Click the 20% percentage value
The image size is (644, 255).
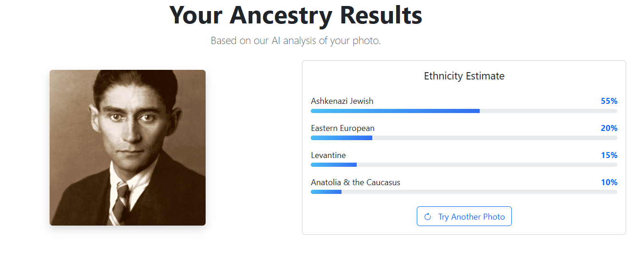point(609,128)
